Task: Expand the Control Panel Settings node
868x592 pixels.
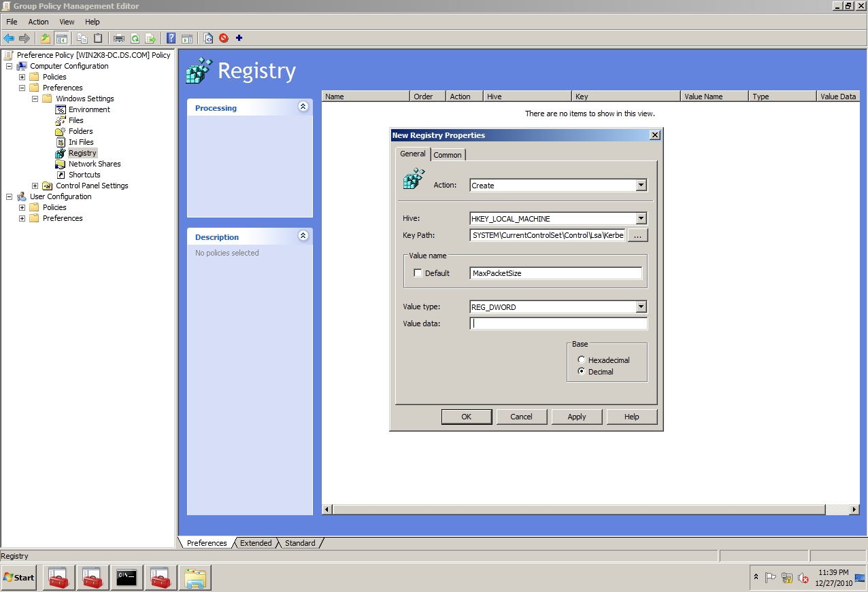Action: coord(35,186)
